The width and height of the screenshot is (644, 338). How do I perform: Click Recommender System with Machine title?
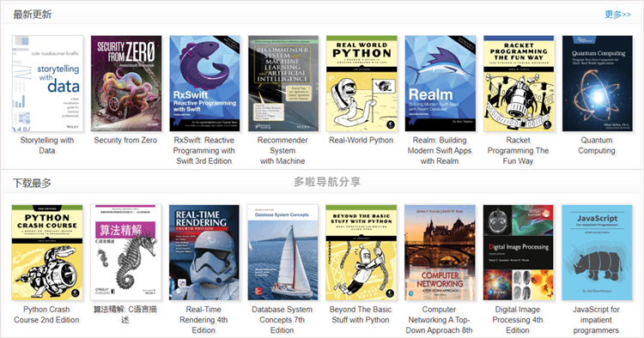283,150
